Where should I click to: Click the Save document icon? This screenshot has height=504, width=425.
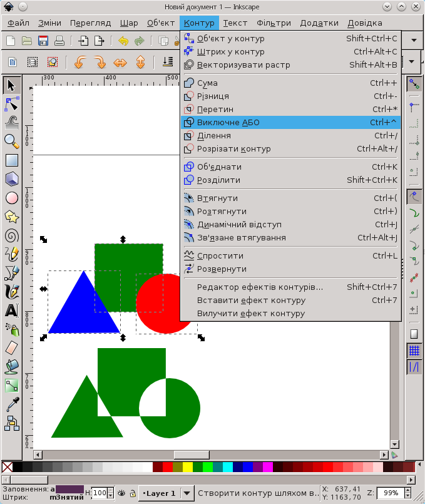[x=43, y=41]
